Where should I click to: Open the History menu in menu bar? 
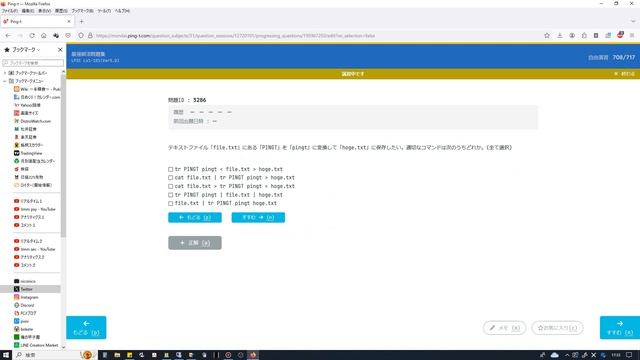[61, 11]
